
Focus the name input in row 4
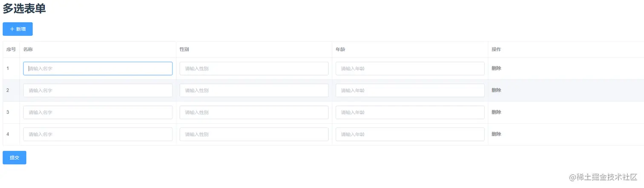pos(98,134)
